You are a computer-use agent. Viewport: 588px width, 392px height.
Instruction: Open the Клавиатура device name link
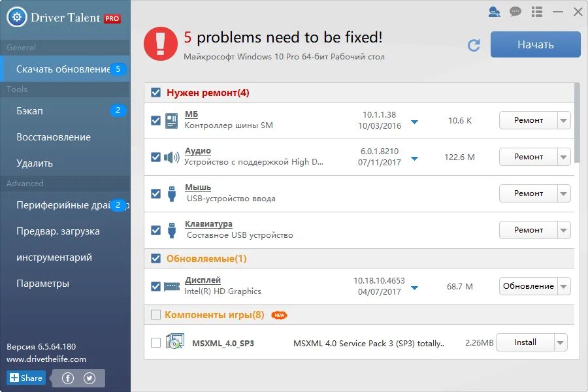coord(208,224)
